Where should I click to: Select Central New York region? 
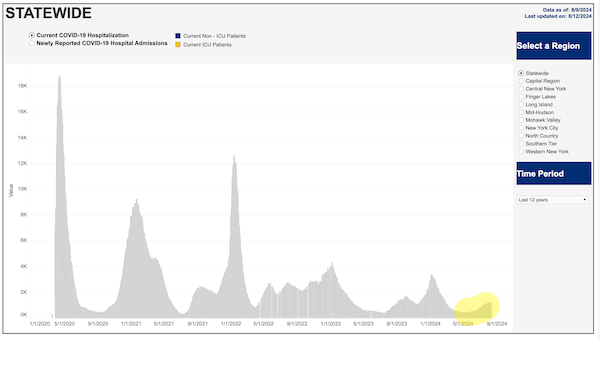521,89
